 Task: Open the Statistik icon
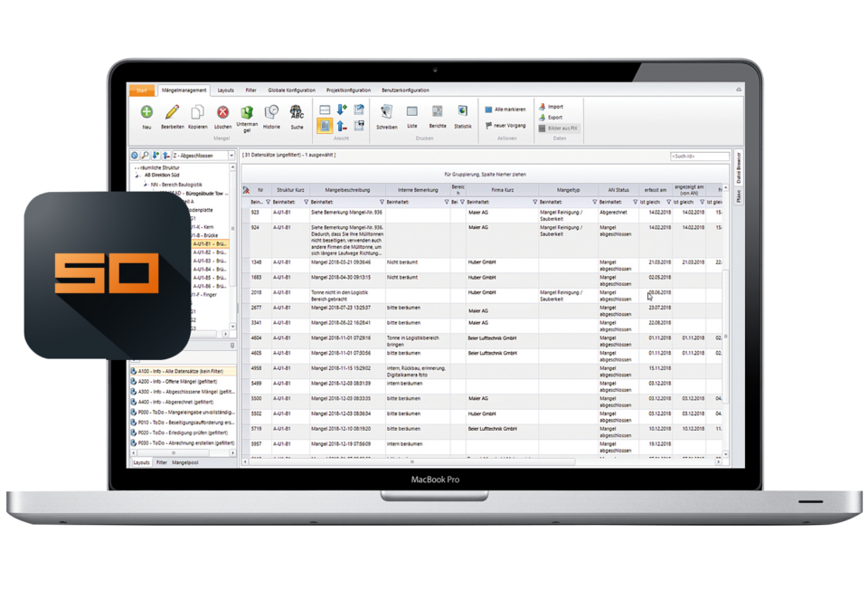click(x=463, y=111)
